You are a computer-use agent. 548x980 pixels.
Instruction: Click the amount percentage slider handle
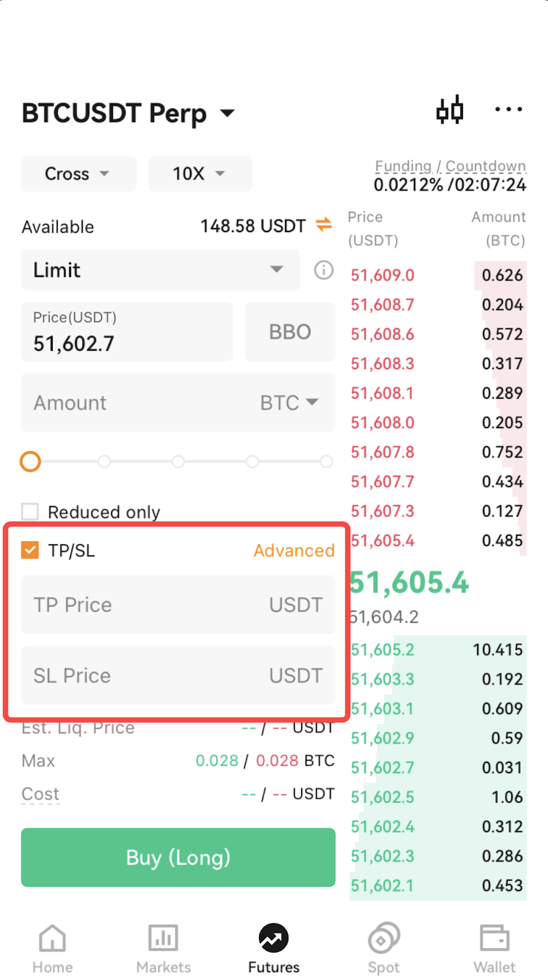[31, 461]
